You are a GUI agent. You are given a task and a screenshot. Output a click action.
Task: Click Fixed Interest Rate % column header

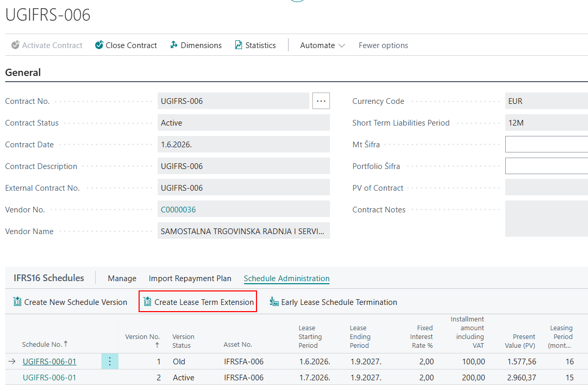click(421, 336)
